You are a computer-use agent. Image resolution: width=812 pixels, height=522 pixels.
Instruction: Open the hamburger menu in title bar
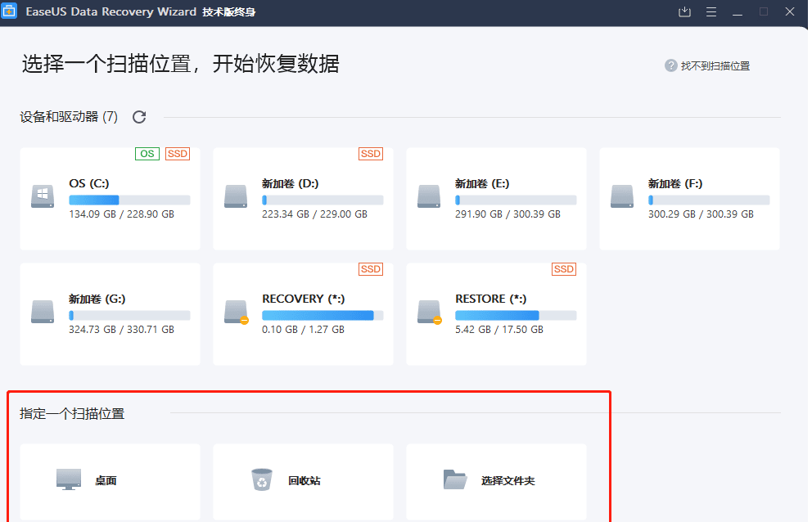coord(711,11)
